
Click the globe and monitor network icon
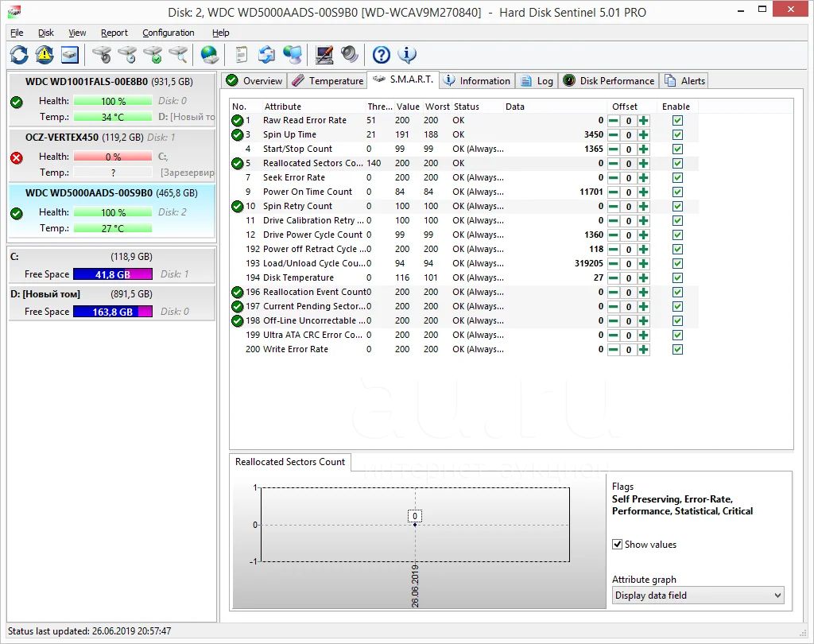tap(293, 55)
